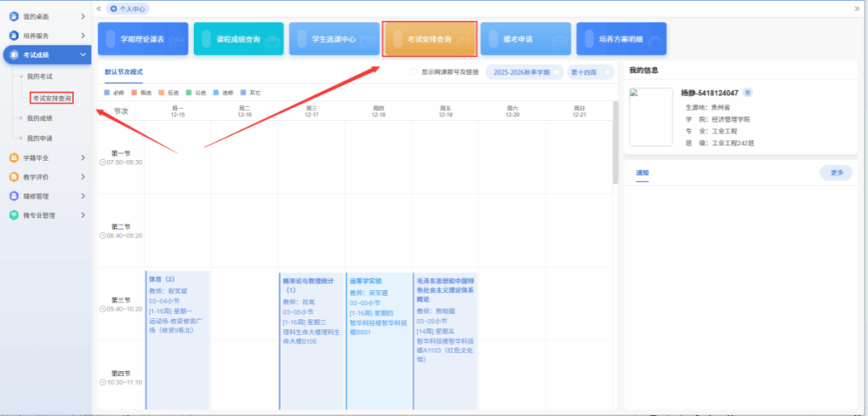
Task: Click the 学籍毕业 sidebar icon
Action: point(13,157)
